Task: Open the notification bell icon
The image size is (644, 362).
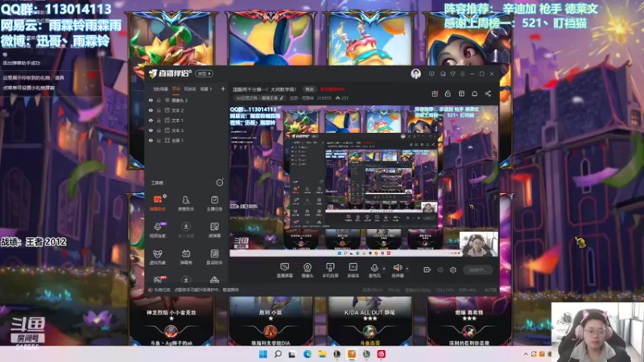Action: click(x=474, y=93)
